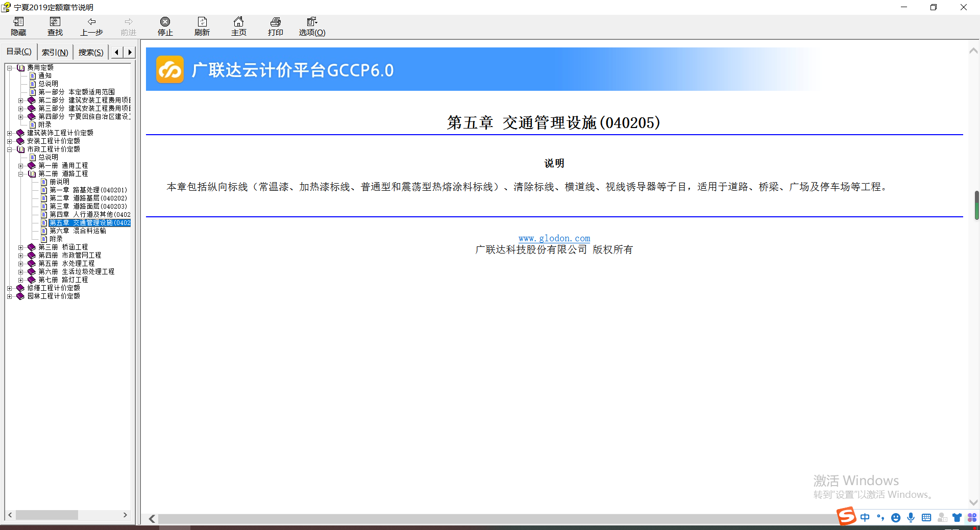980x530 pixels.
Task: Hide the navigation pane with 隐藏
Action: (19, 27)
